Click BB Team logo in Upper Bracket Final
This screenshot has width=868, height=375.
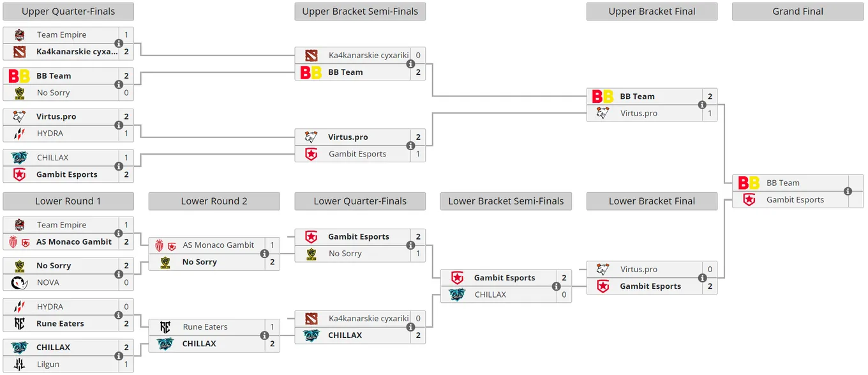602,96
